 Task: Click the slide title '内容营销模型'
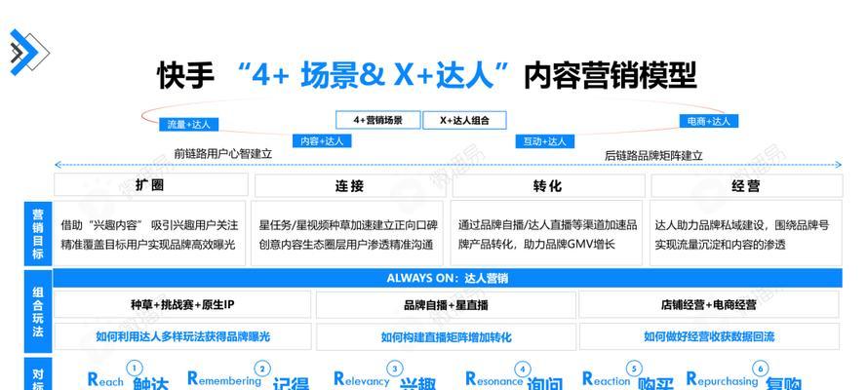[x=610, y=76]
